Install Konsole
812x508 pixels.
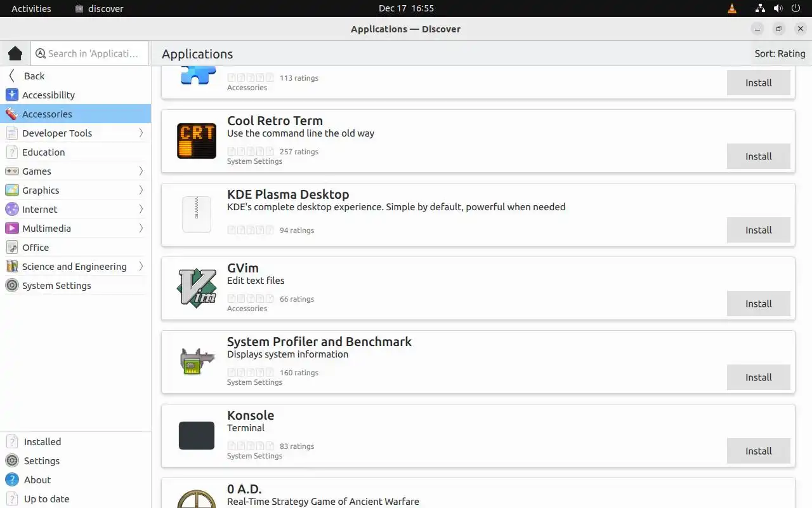click(758, 451)
